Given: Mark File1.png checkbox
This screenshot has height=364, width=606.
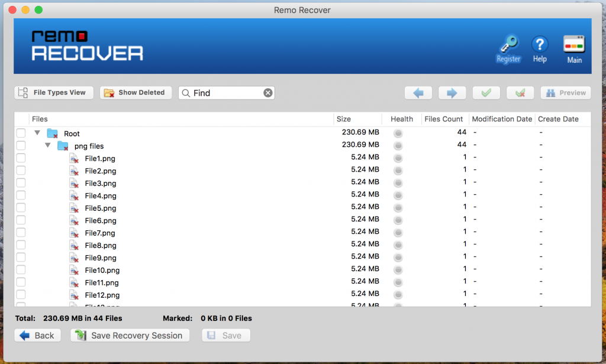Looking at the screenshot, I should (x=21, y=157).
